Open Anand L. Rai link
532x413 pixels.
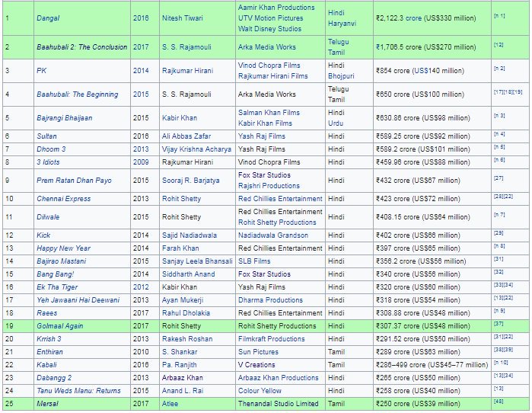point(183,391)
